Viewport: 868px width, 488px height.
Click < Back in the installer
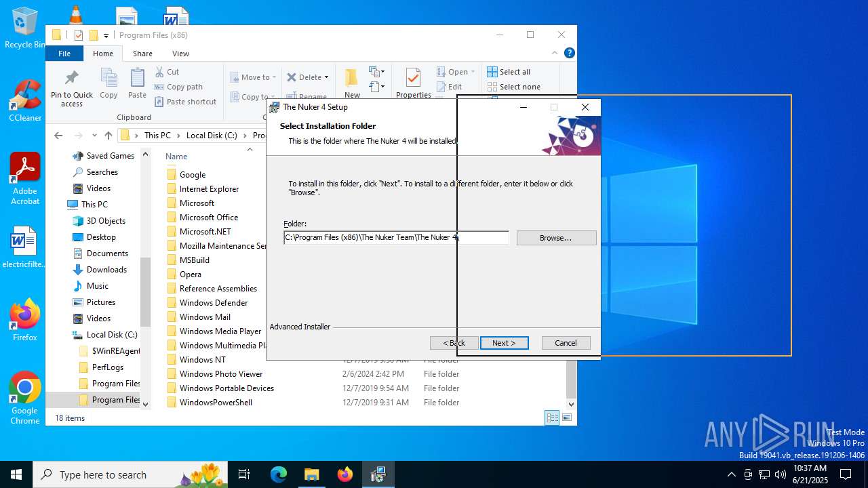tap(454, 343)
